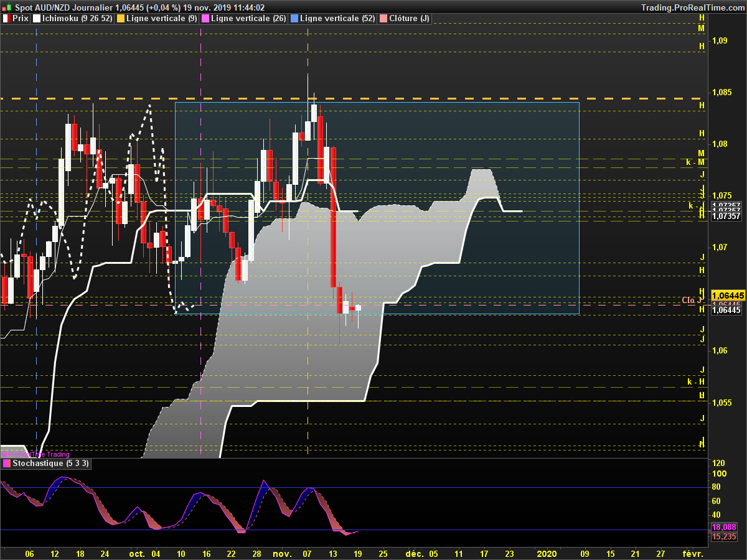
Task: Click the déc. label on date axis
Action: [415, 553]
